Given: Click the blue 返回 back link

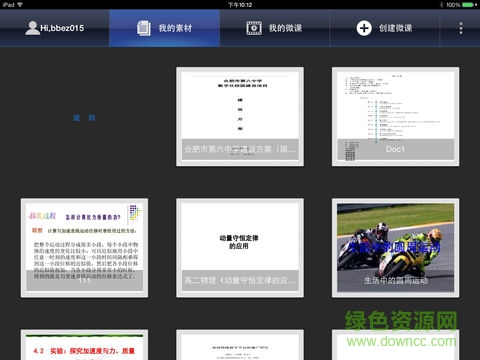Looking at the screenshot, I should point(84,118).
